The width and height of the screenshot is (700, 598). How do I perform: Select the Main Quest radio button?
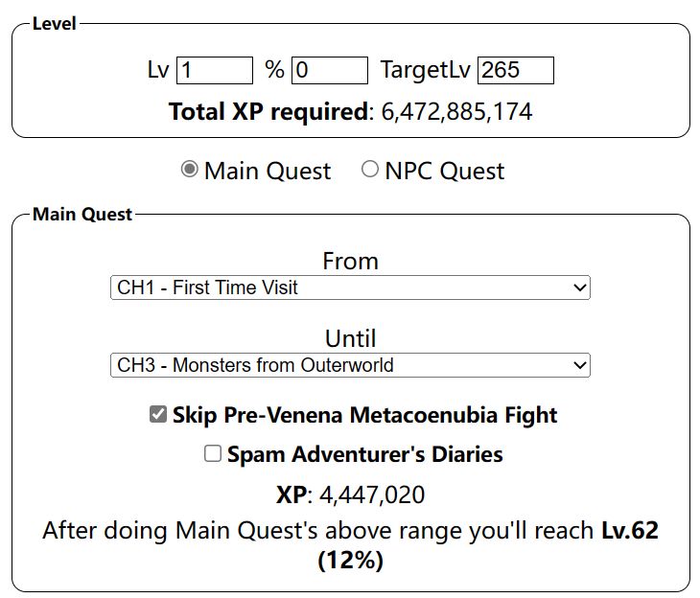tap(190, 170)
